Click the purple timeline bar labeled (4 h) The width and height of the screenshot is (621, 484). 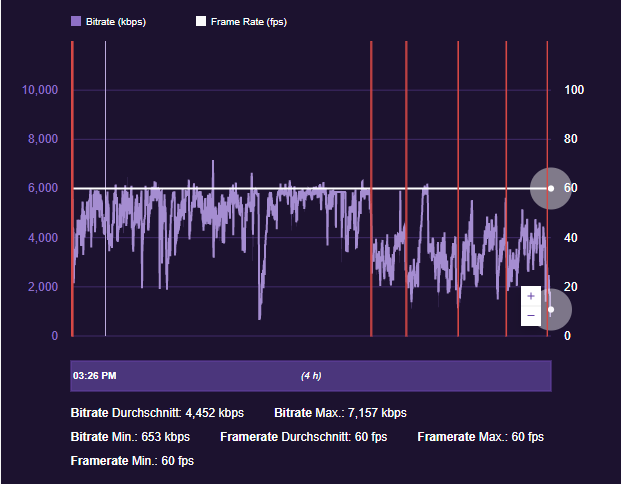point(311,376)
